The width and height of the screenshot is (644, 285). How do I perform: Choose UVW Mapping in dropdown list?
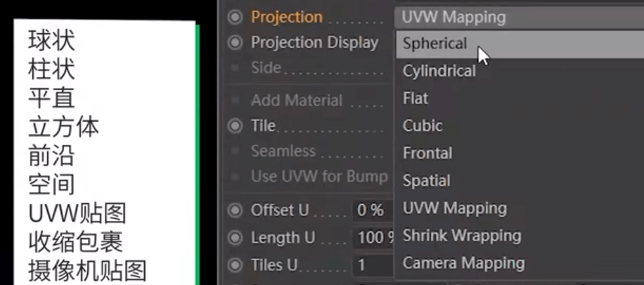coord(520,208)
